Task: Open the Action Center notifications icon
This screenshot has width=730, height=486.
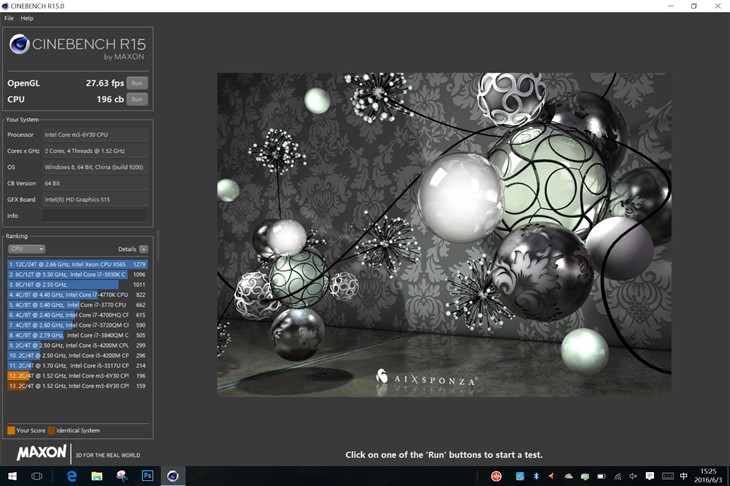Action: 649,476
